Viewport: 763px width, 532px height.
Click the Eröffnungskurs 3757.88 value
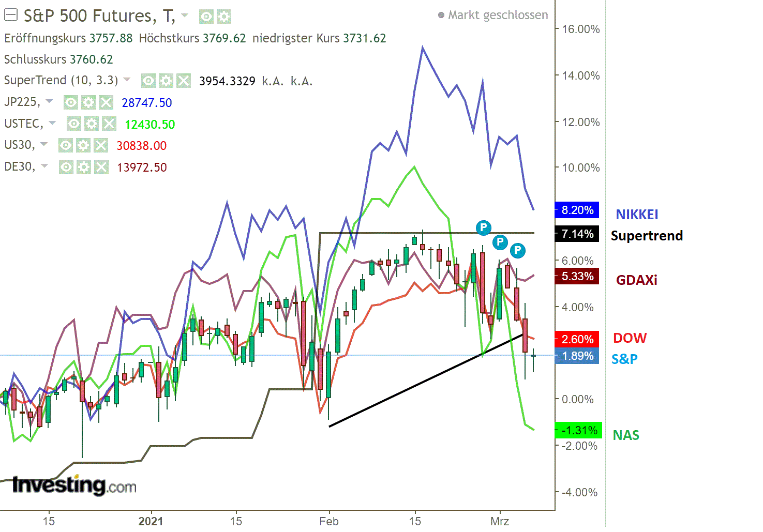click(x=111, y=38)
